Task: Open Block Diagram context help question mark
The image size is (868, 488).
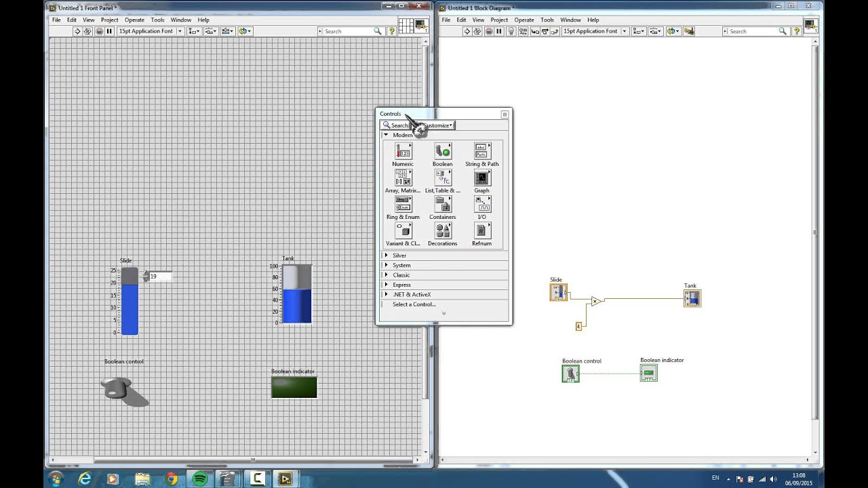Action: tap(797, 31)
